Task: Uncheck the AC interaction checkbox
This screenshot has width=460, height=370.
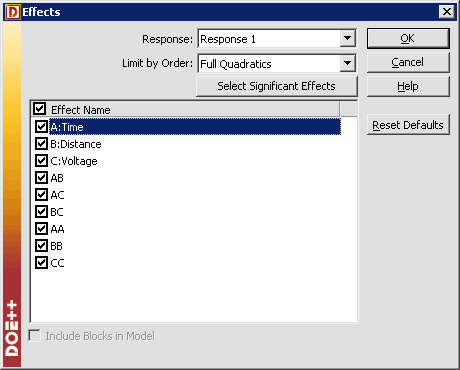Action: coord(41,195)
